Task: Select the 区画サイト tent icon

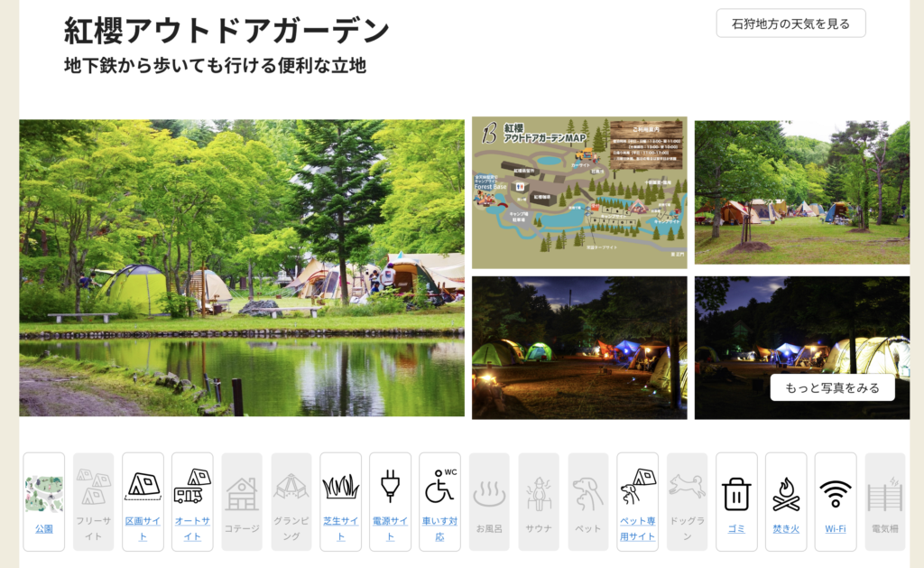Action: click(x=143, y=485)
